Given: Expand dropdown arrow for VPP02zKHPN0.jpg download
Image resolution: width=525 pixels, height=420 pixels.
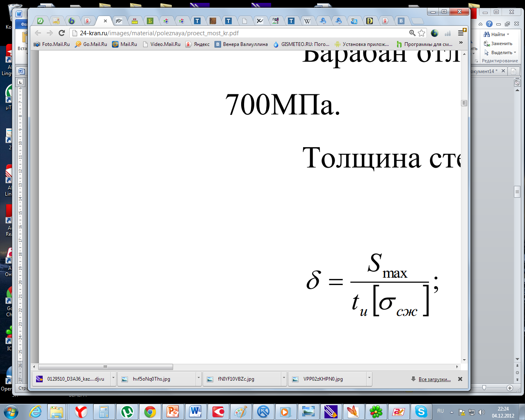Looking at the screenshot, I should click(x=369, y=379).
